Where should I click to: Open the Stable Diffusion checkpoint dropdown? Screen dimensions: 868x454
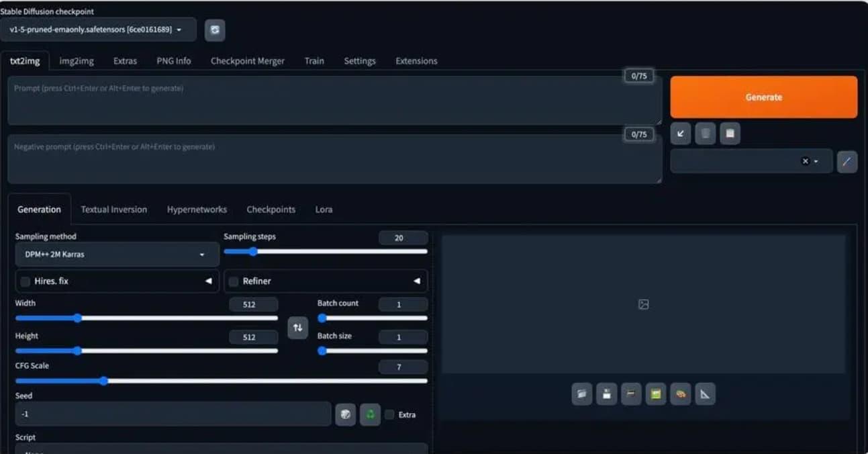98,30
